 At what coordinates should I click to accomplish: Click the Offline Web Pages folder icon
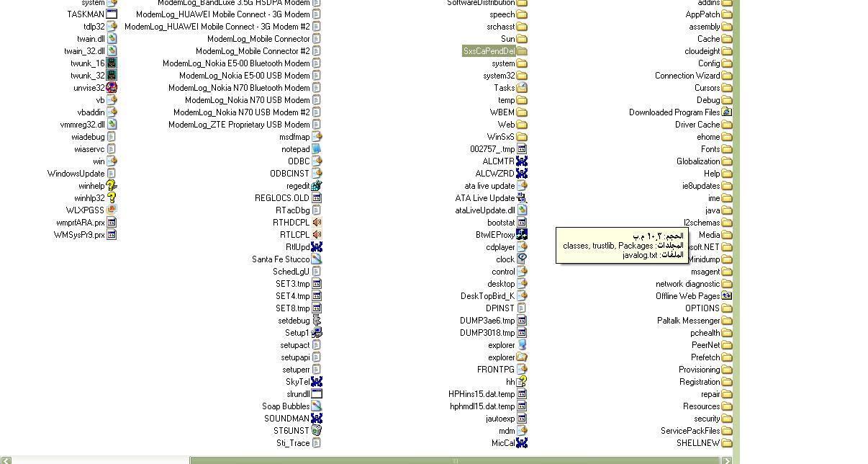click(x=727, y=296)
